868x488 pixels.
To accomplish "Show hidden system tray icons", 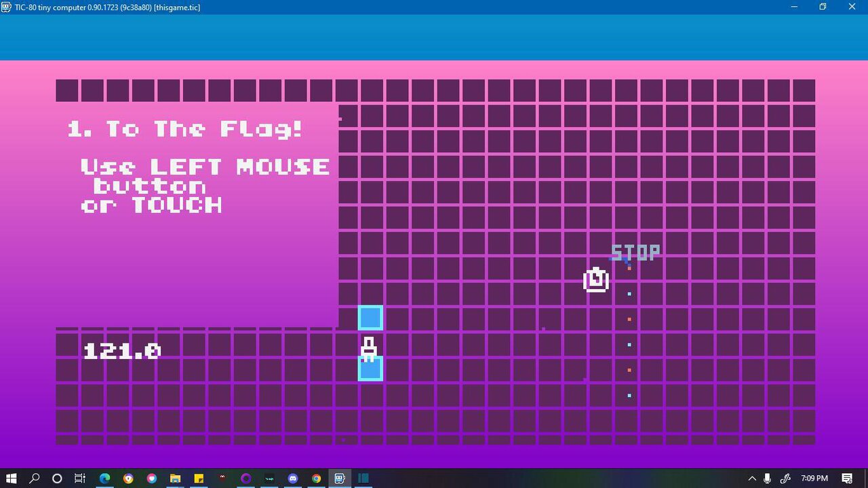I will 752,478.
